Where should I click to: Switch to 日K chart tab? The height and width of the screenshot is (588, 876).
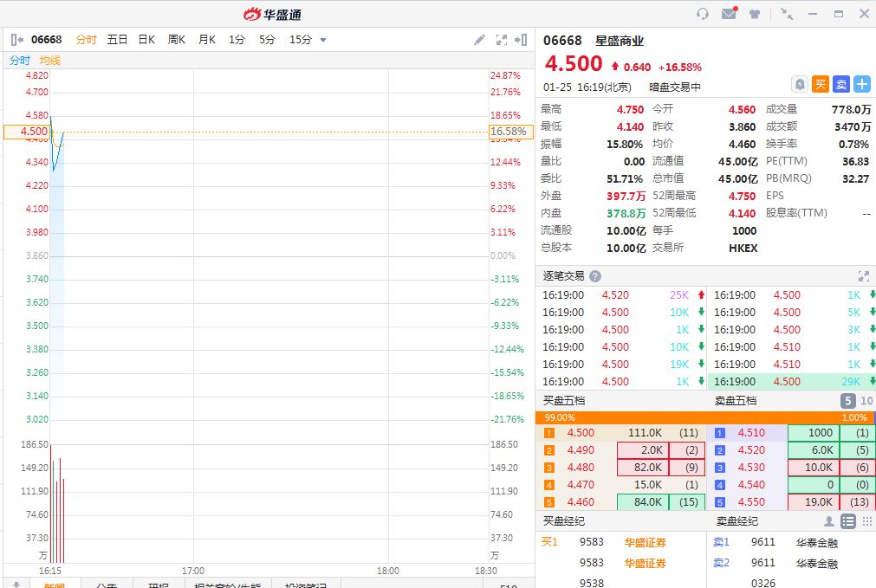(146, 40)
